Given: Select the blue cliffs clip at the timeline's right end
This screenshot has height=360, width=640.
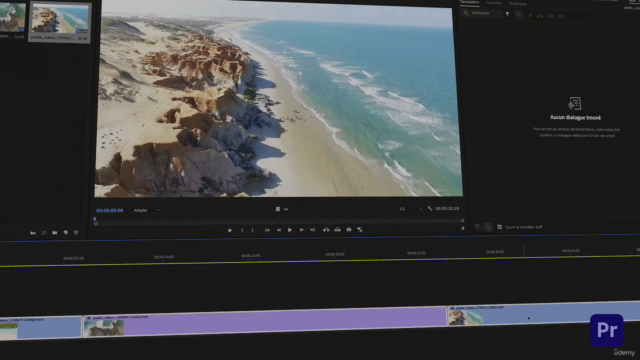Looking at the screenshot, I should coord(544,314).
